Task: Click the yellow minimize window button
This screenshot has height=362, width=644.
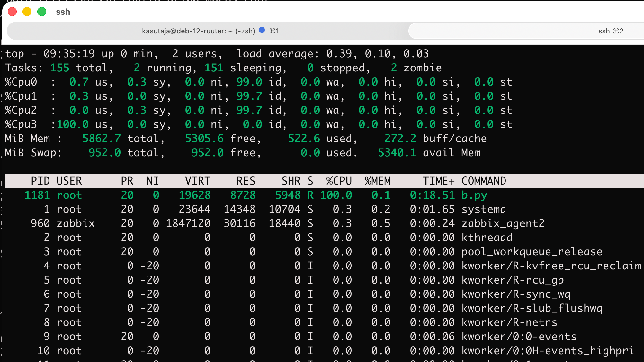Action: 27,12
